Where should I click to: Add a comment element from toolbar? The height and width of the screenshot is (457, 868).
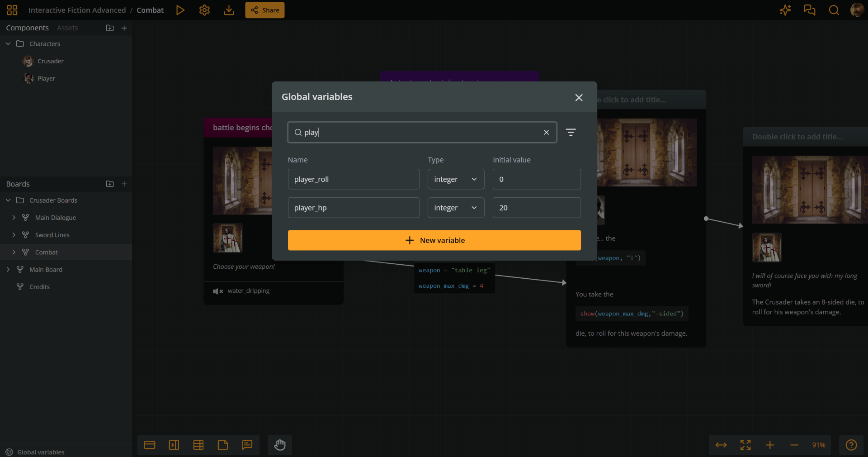247,445
